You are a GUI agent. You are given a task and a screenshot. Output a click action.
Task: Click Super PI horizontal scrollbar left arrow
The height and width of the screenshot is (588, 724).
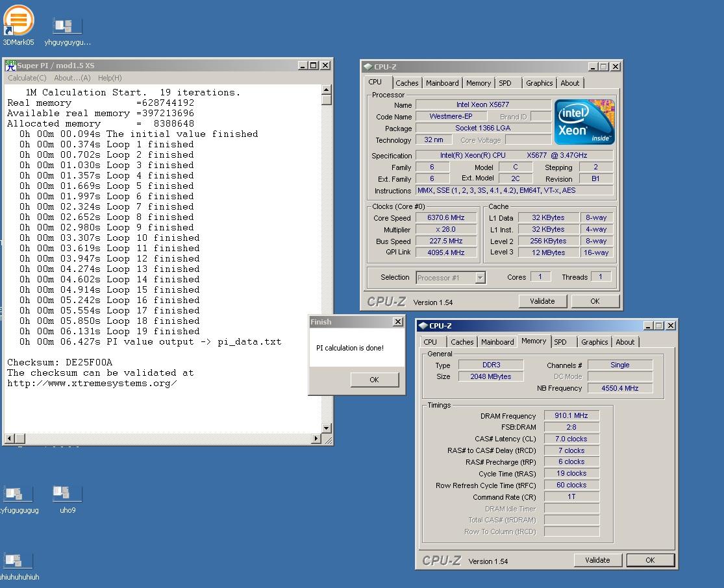click(10, 438)
